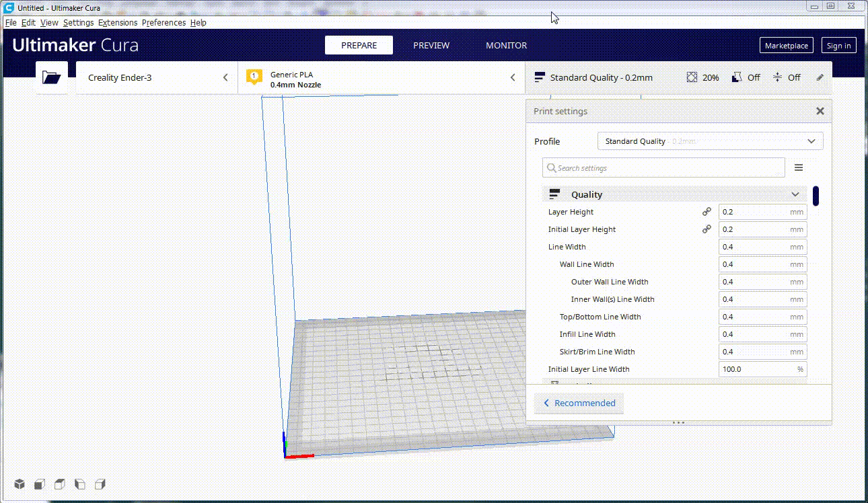The width and height of the screenshot is (868, 503).
Task: Switch to the PREPARE stage tab
Action: coord(359,45)
